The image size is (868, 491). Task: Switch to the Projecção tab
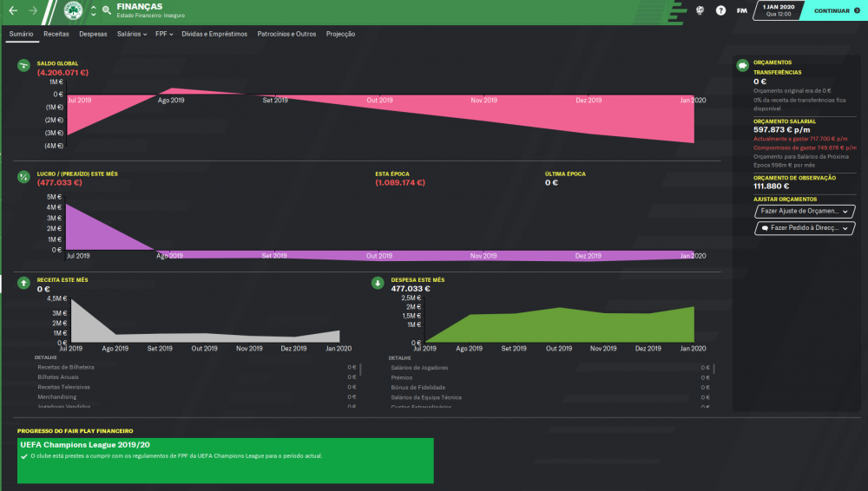pyautogui.click(x=340, y=35)
